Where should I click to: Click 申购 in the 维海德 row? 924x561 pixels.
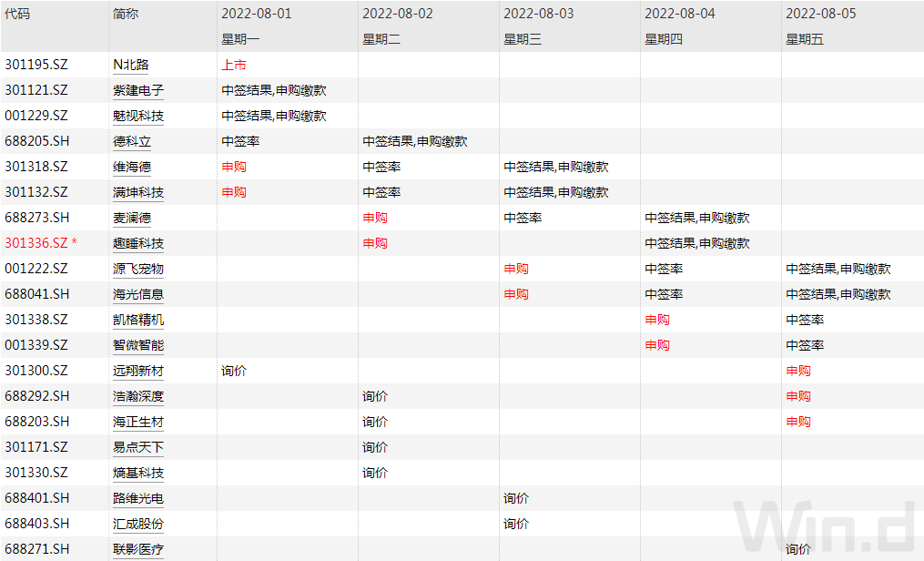tap(234, 167)
